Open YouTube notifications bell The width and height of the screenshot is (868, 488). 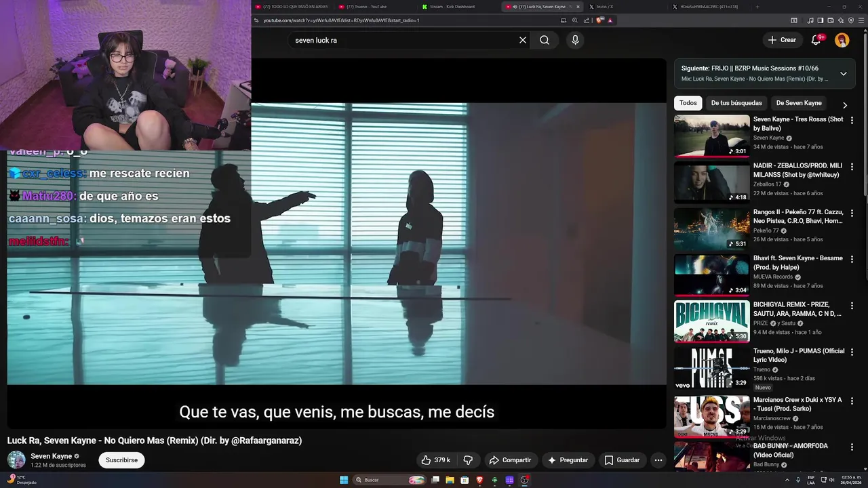coord(816,40)
